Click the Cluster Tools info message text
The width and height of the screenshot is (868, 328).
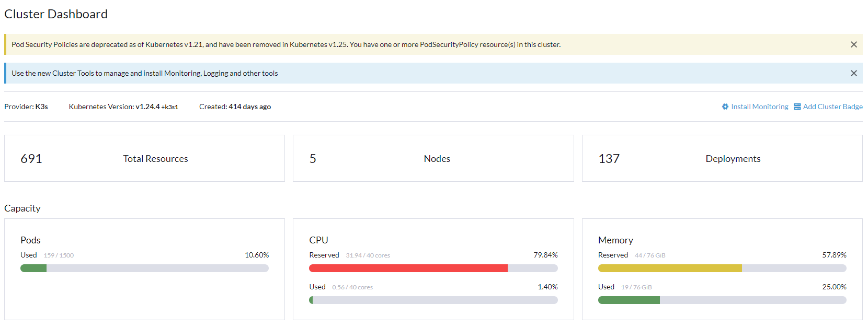145,73
